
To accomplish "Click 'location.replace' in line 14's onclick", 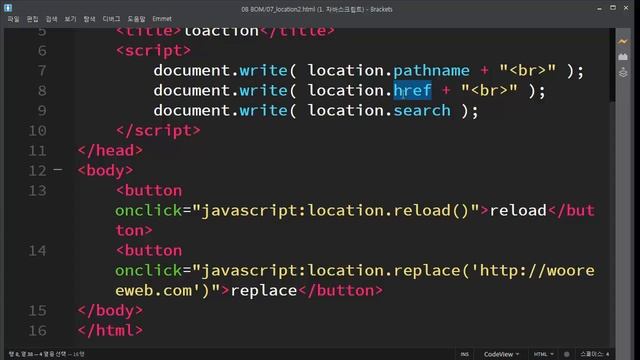I will coord(384,271).
